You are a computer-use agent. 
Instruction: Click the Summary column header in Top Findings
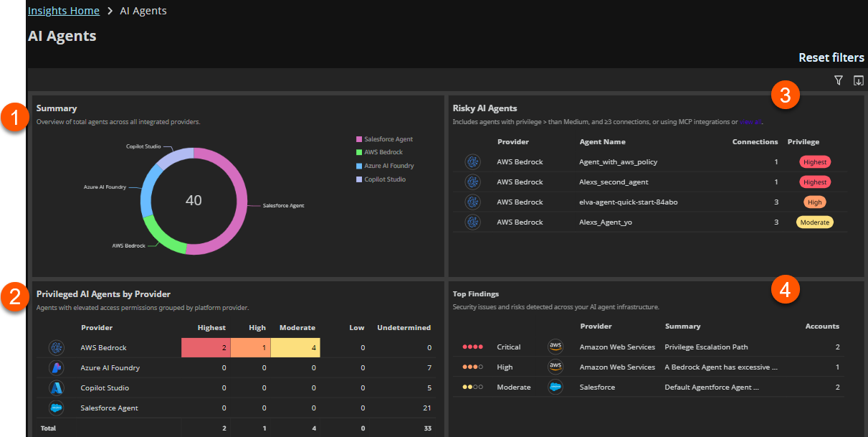click(x=682, y=326)
